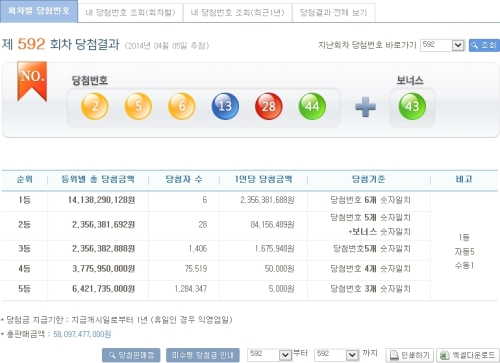The width and height of the screenshot is (500, 363).
Task: Open the 부터 start draw dropdown
Action: 270,355
